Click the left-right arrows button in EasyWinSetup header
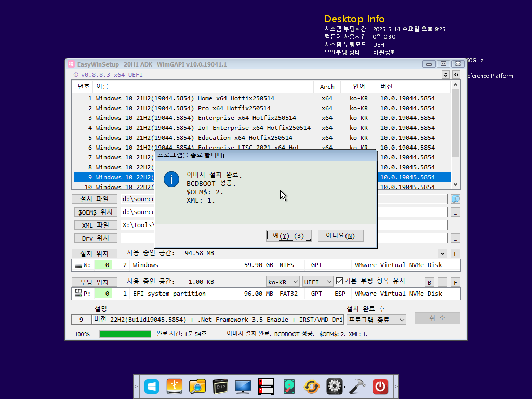 [x=456, y=75]
